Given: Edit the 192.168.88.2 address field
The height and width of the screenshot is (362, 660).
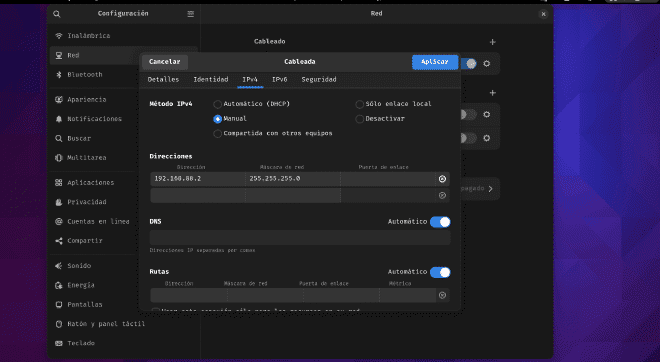Looking at the screenshot, I should (198, 179).
